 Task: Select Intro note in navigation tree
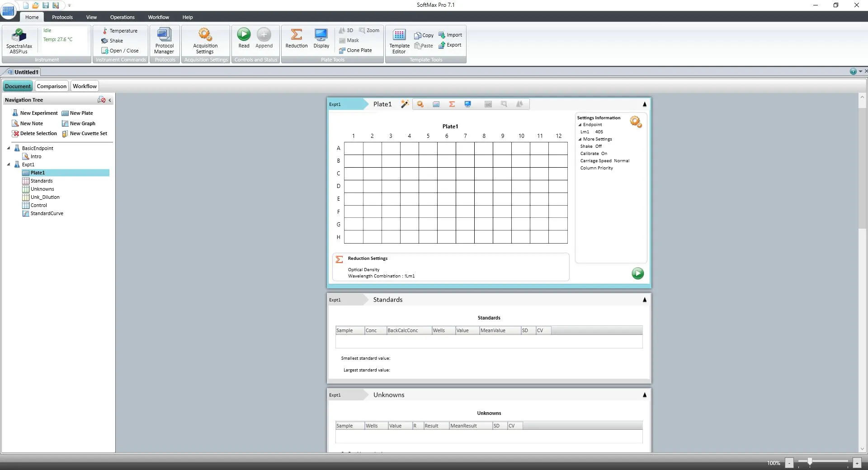36,156
